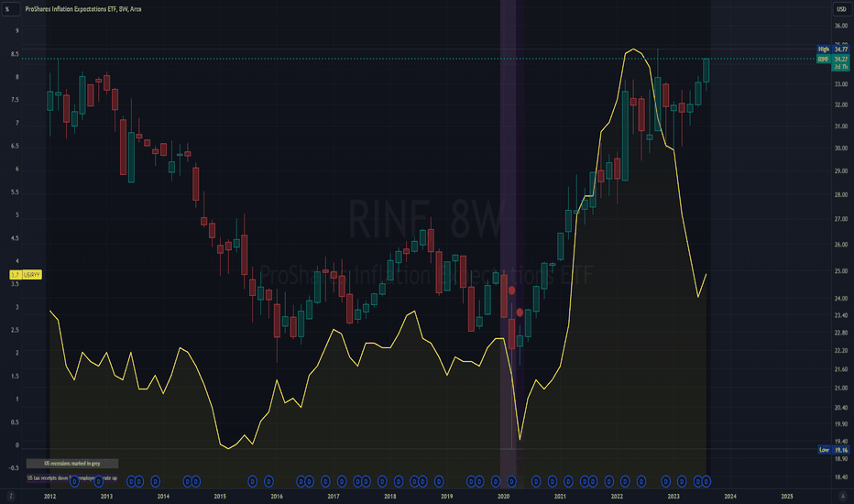Toggle the percent scale button
Viewport: 854px width, 504px height.
coord(10,9)
